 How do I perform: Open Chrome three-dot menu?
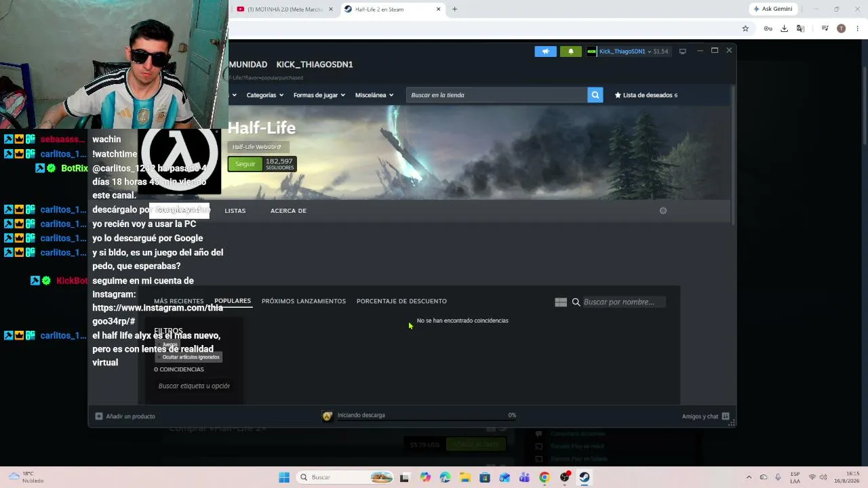click(858, 28)
